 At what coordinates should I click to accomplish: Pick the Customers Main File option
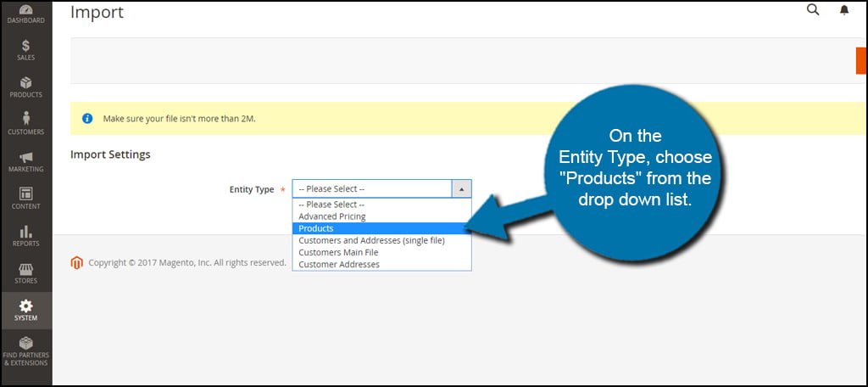(x=338, y=252)
